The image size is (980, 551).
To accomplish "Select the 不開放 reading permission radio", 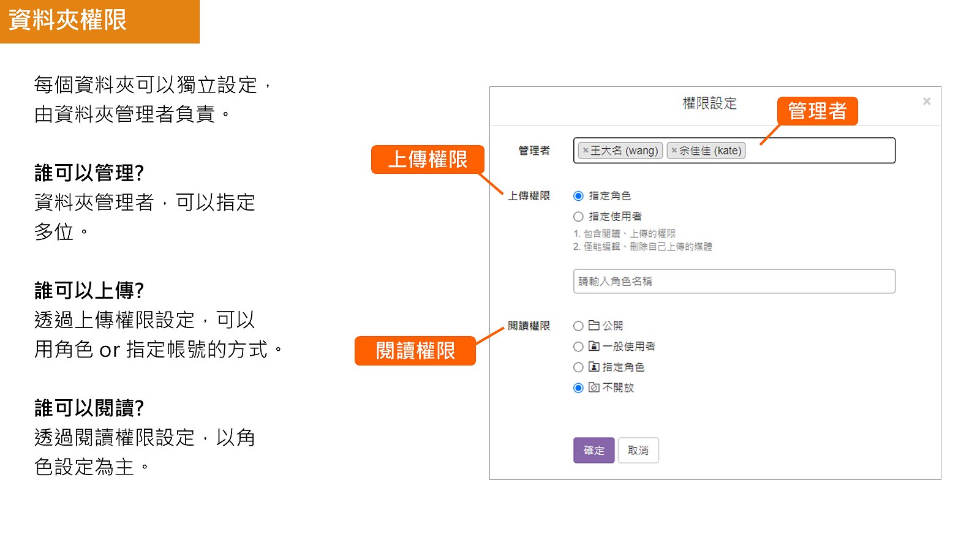I will [x=578, y=388].
